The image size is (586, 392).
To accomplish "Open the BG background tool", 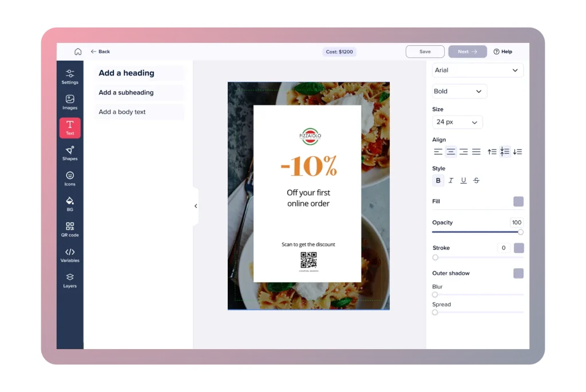I will tap(70, 204).
